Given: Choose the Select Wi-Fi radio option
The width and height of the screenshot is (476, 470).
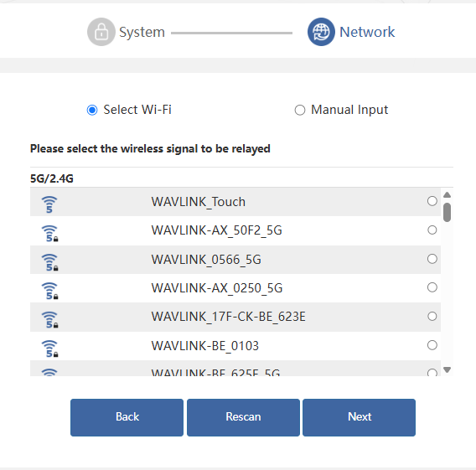Looking at the screenshot, I should point(92,110).
